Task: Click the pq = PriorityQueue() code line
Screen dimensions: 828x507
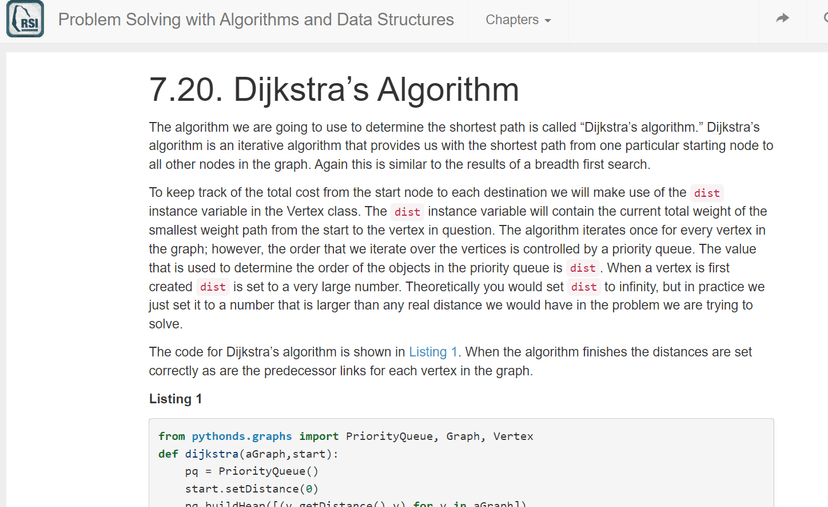Action: coord(251,471)
